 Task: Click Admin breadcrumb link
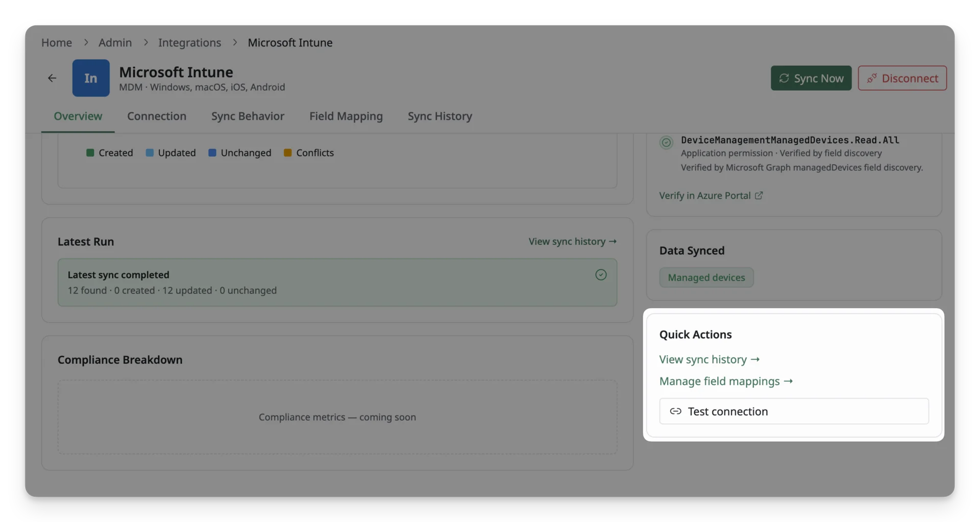click(115, 42)
